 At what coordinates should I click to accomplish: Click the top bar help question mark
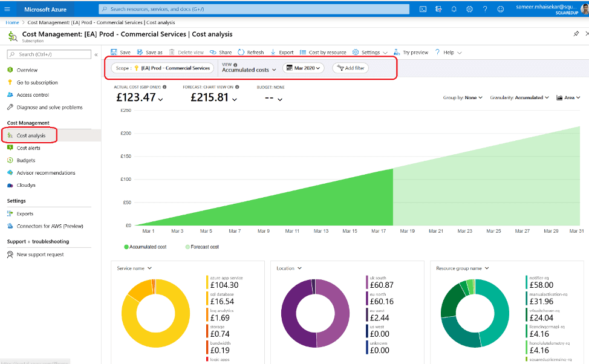485,9
